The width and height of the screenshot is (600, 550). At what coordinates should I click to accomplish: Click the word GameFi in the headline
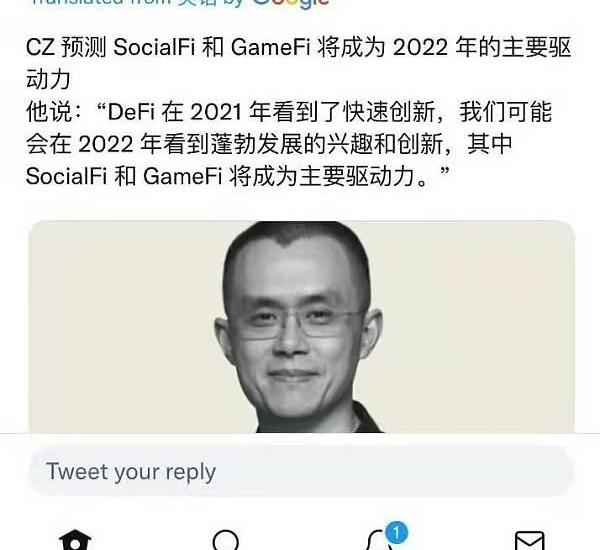pyautogui.click(x=271, y=47)
